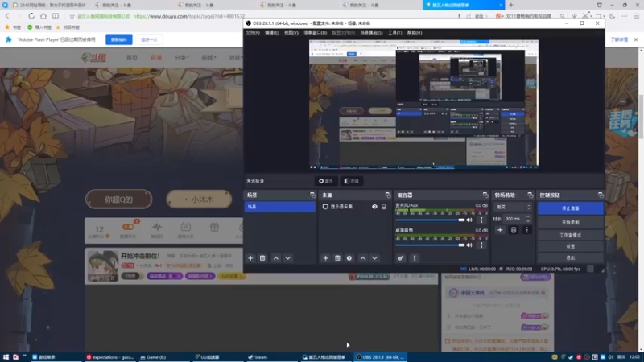Click the Studio Mode button
The image size is (644, 362).
(571, 235)
